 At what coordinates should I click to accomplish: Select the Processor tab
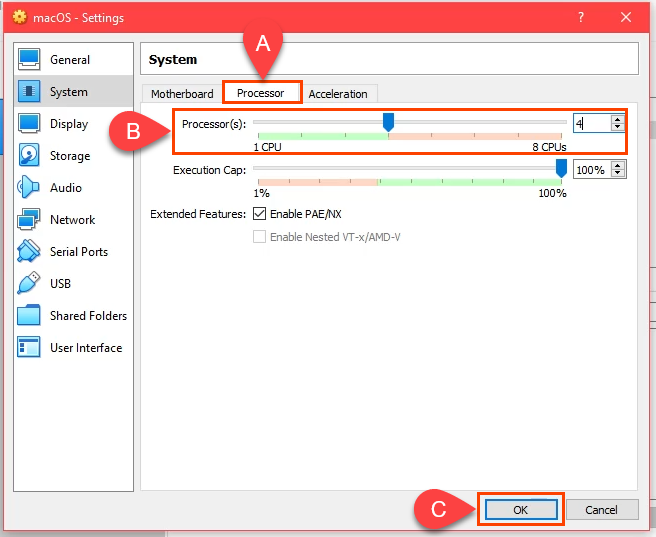(x=261, y=93)
